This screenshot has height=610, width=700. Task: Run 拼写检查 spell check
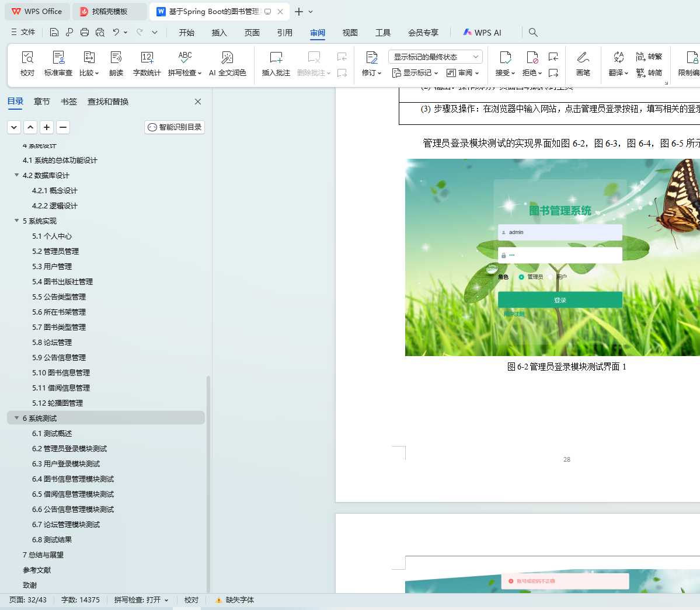(x=185, y=64)
